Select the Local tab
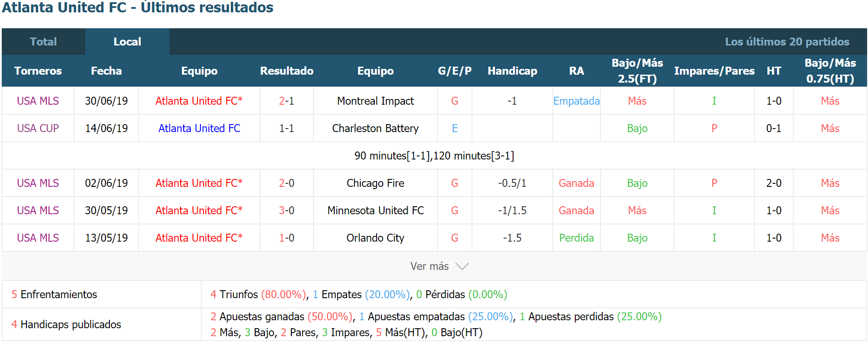Image resolution: width=868 pixels, height=345 pixels. 127,42
